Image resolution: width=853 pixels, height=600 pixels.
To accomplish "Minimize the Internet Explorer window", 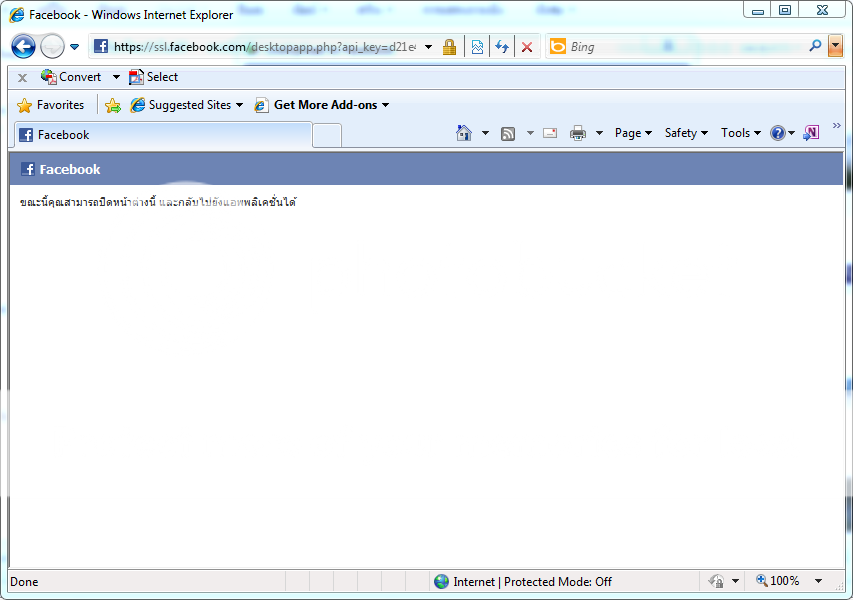I will [757, 10].
